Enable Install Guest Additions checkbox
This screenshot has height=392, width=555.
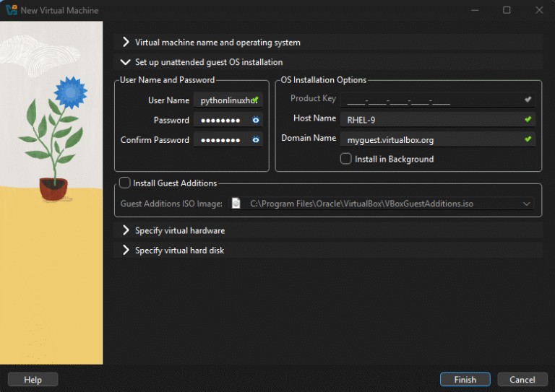pyautogui.click(x=125, y=183)
